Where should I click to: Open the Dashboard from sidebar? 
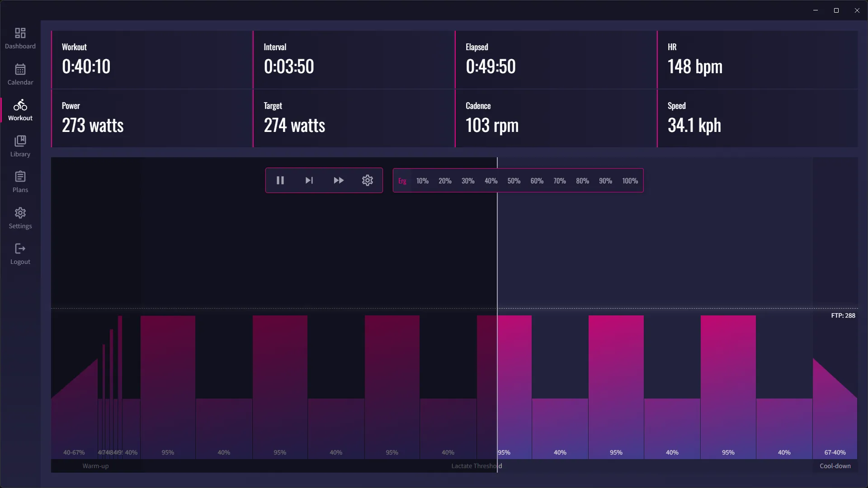point(20,38)
